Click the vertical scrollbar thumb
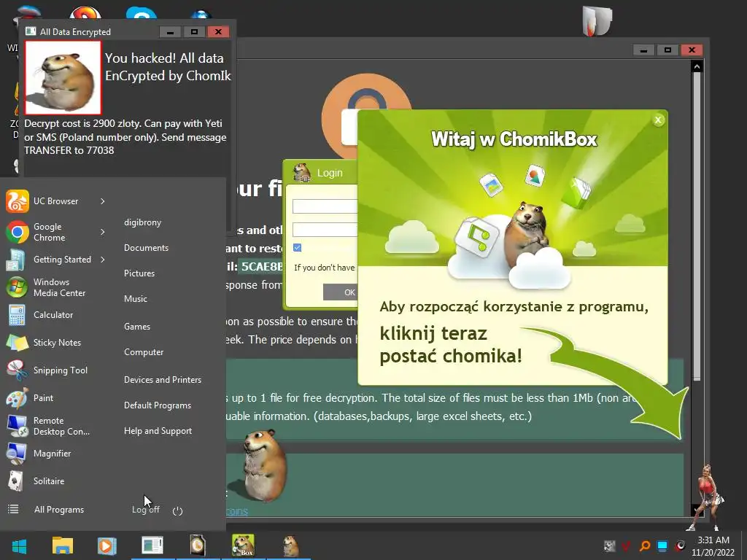The image size is (747, 560). tap(697, 226)
